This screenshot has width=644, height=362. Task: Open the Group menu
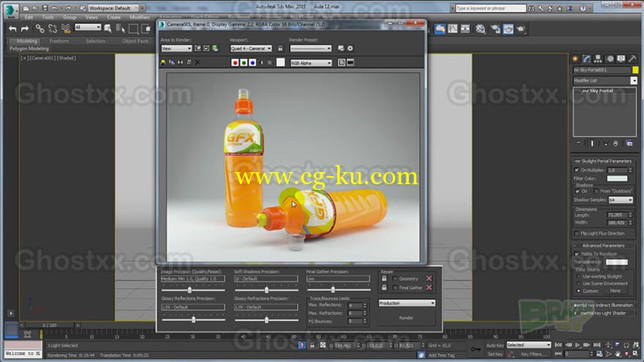pyautogui.click(x=69, y=17)
